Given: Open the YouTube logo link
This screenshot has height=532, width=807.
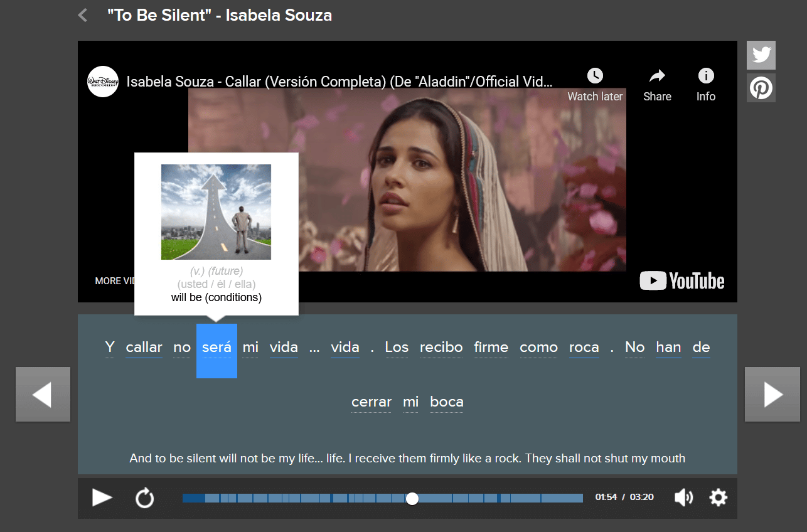Looking at the screenshot, I should 681,281.
